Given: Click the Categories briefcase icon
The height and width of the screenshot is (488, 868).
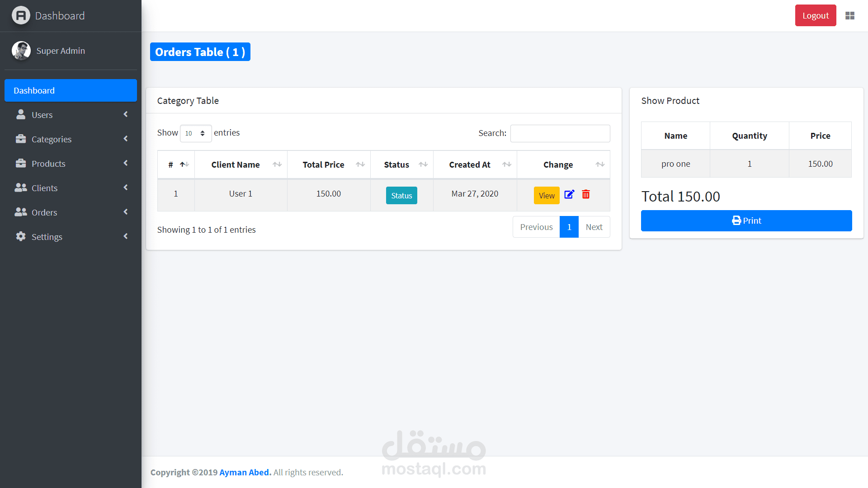Looking at the screenshot, I should coord(21,139).
